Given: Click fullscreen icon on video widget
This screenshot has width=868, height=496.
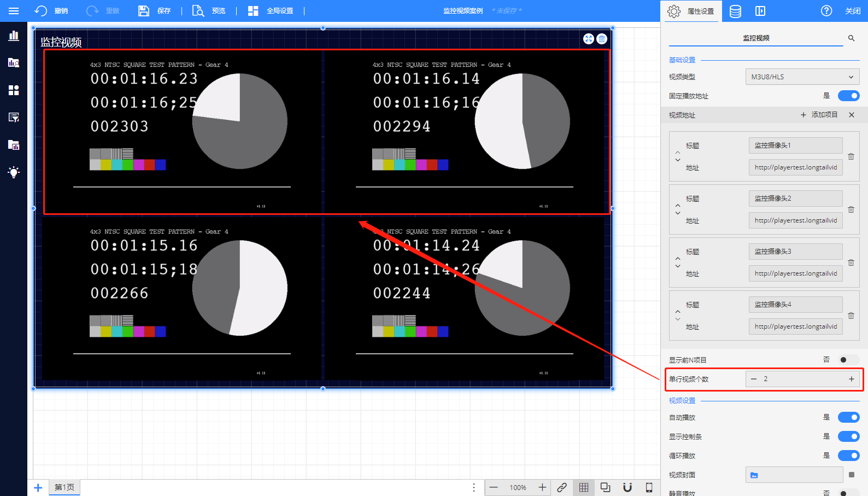Looking at the screenshot, I should 588,39.
